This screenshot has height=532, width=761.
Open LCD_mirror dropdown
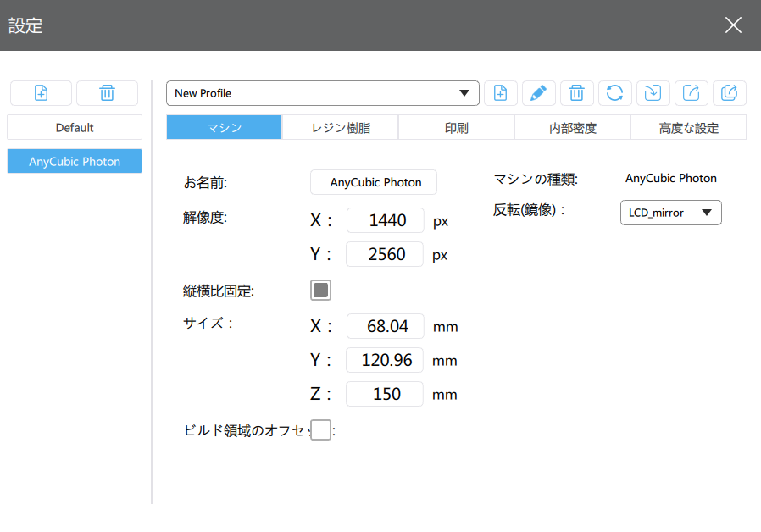[670, 213]
